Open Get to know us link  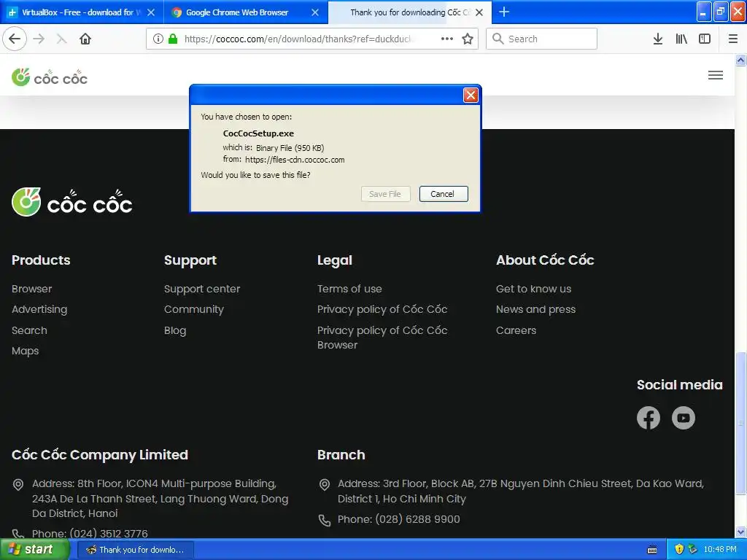click(533, 289)
